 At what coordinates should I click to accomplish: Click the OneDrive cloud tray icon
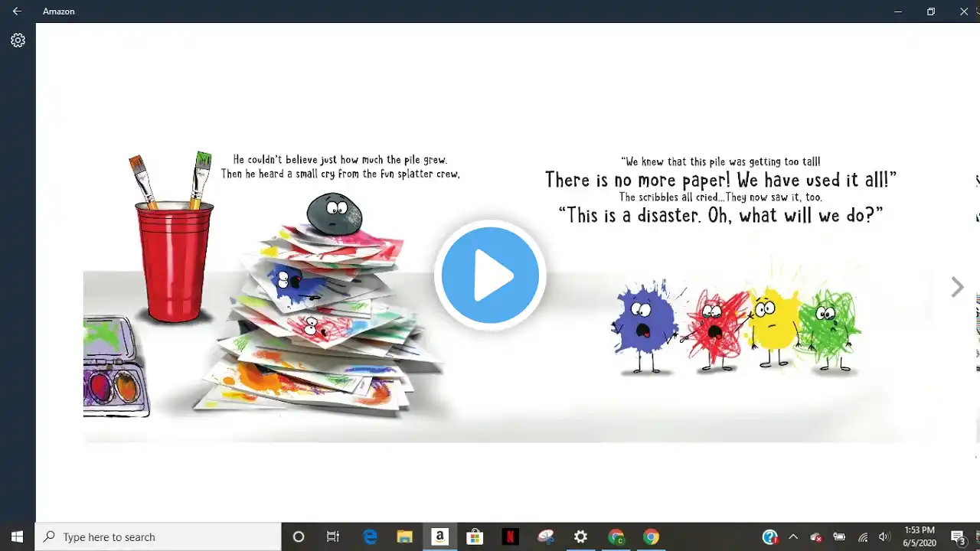click(x=816, y=537)
